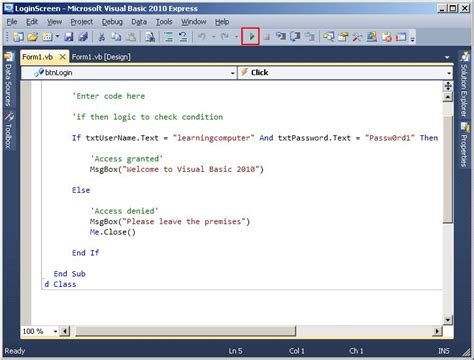Open the Add New Item dropdown arrow
Image resolution: width=474 pixels, height=360 pixels.
coord(57,36)
